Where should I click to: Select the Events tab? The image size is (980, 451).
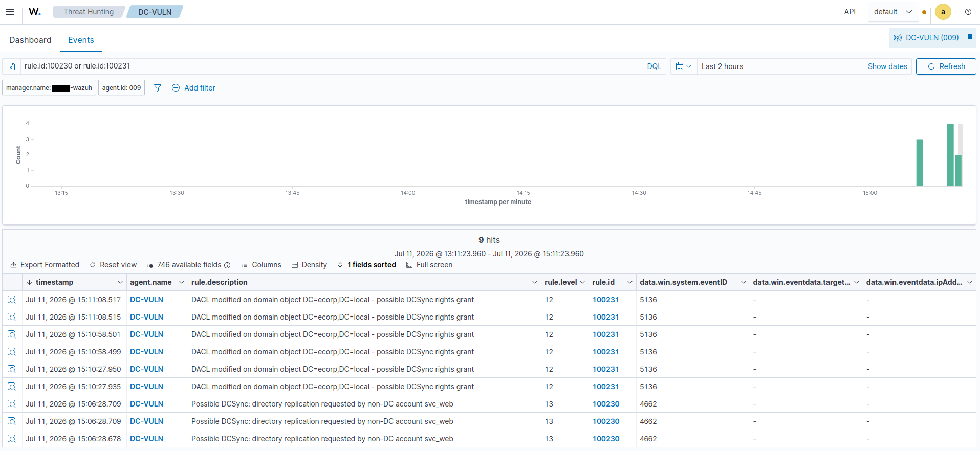point(81,40)
